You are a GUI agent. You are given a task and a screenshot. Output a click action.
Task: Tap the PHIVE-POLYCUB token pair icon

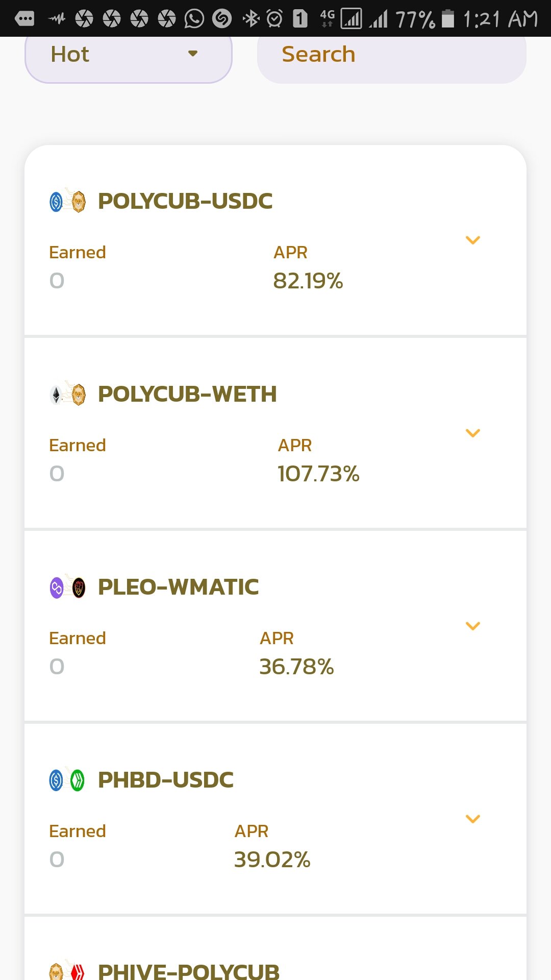click(67, 971)
